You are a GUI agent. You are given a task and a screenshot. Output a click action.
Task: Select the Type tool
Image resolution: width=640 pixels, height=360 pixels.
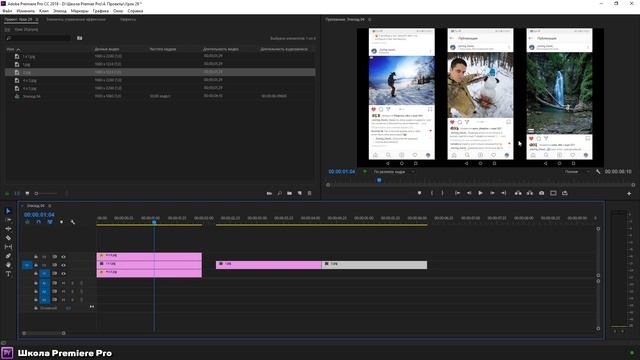click(8, 274)
